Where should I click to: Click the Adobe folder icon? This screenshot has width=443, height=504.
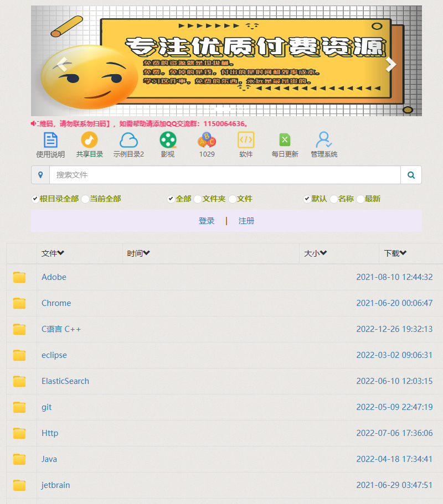(x=19, y=277)
